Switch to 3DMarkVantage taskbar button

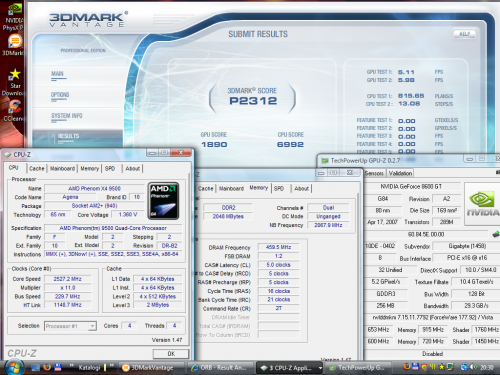click(151, 368)
